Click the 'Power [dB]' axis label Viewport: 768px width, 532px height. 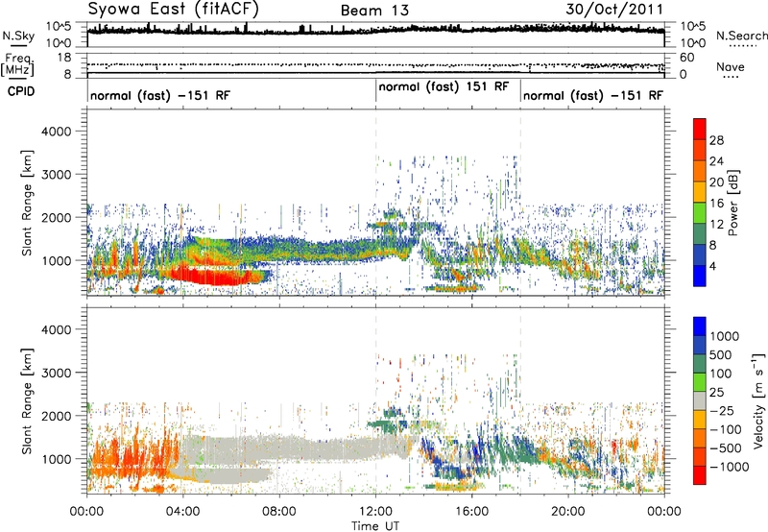pos(732,203)
